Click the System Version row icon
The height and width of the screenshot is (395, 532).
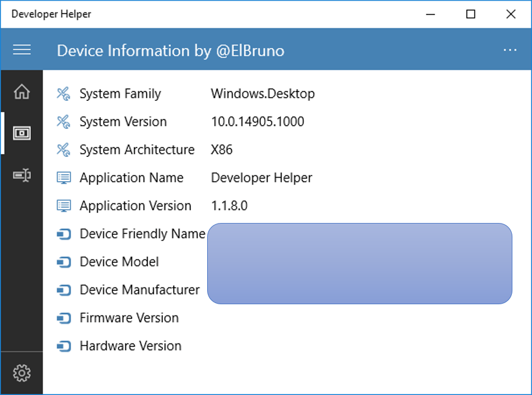click(64, 122)
